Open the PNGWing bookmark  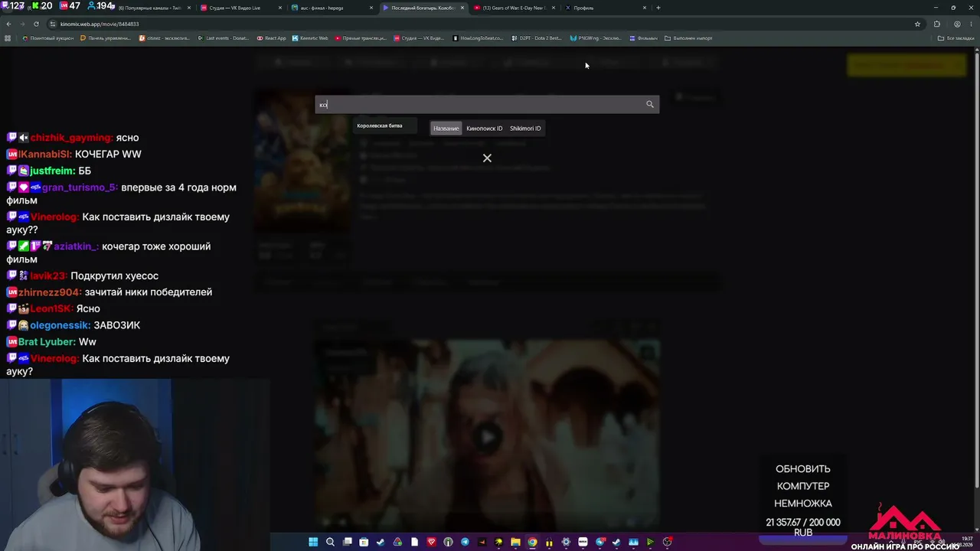pyautogui.click(x=596, y=38)
